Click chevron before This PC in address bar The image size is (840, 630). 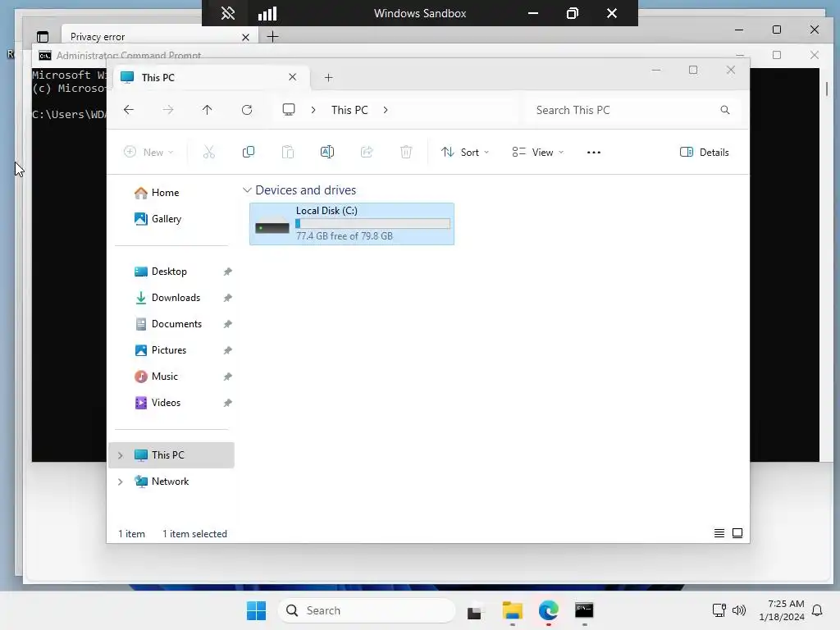pos(313,110)
